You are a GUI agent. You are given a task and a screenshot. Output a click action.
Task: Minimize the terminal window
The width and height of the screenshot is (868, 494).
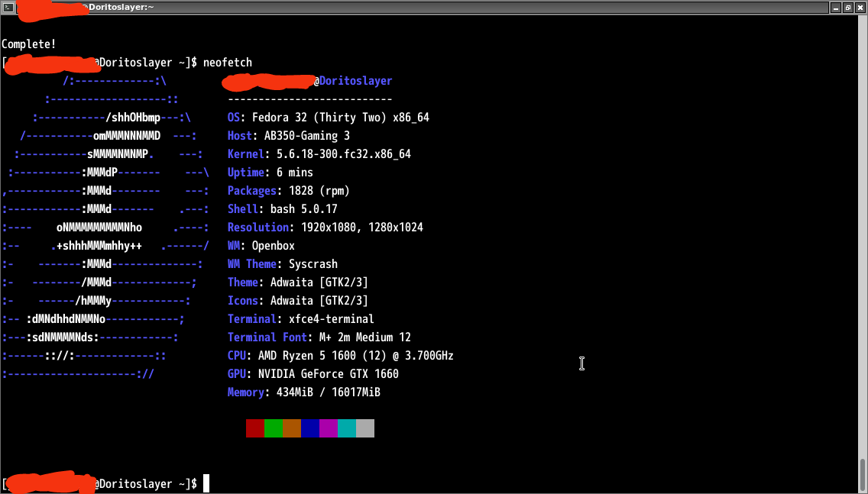click(836, 7)
